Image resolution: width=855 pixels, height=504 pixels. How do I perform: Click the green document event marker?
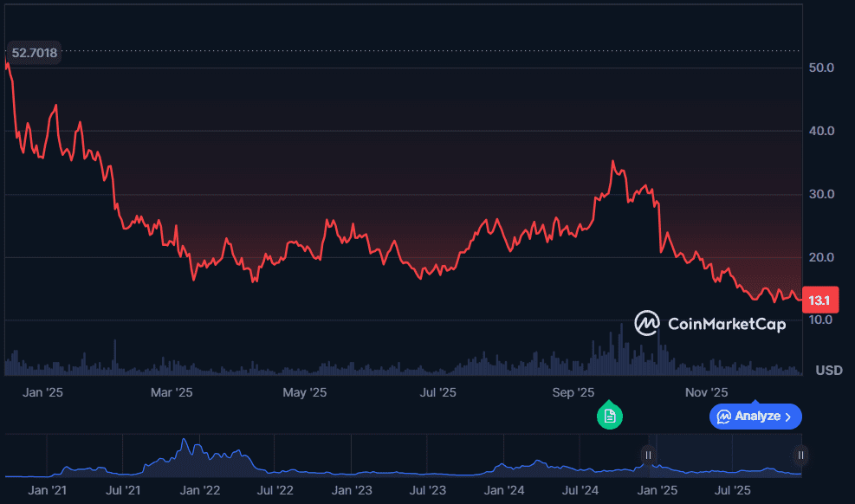click(x=610, y=416)
